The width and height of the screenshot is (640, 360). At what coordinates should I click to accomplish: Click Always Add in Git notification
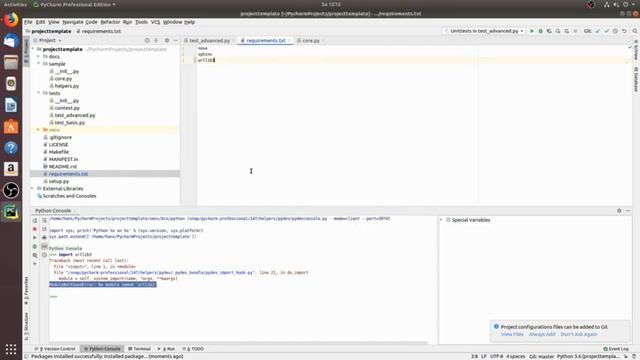click(542, 334)
